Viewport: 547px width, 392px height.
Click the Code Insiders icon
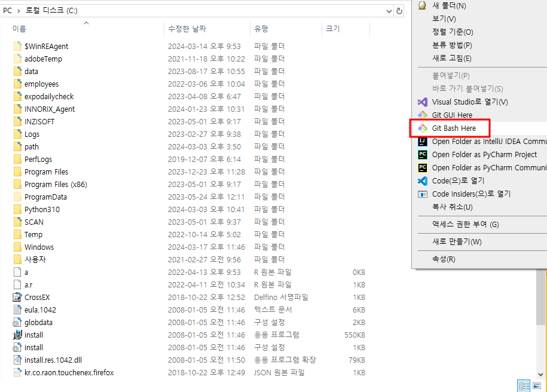423,194
